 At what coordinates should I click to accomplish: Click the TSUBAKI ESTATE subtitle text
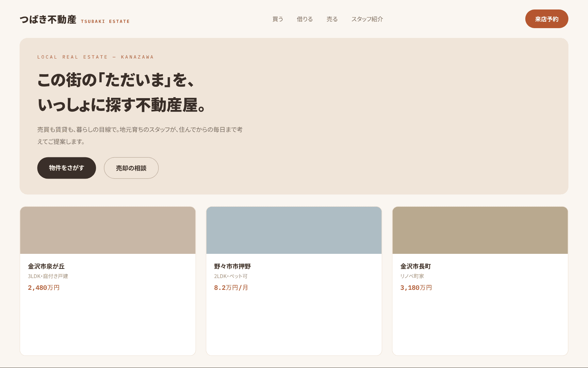click(105, 21)
